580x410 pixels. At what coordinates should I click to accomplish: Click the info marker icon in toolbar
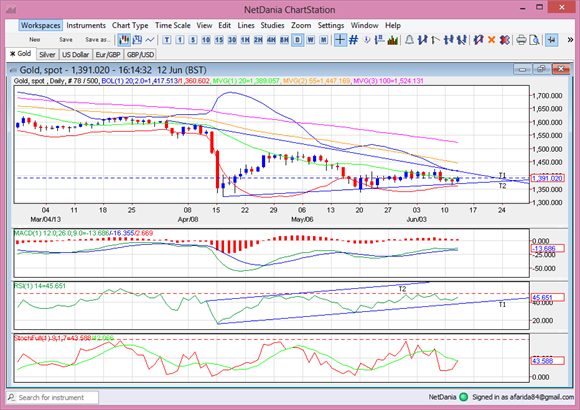367,40
